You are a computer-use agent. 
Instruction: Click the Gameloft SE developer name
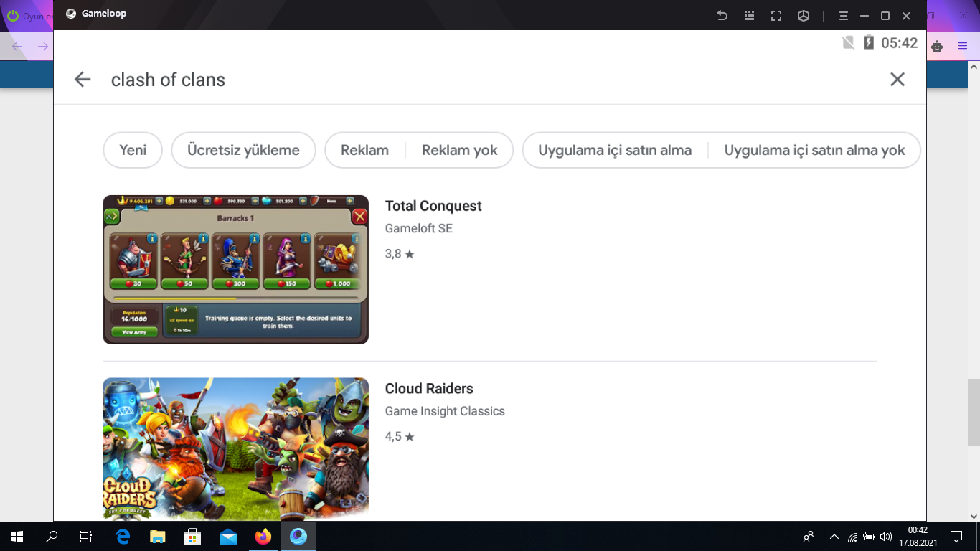click(419, 229)
